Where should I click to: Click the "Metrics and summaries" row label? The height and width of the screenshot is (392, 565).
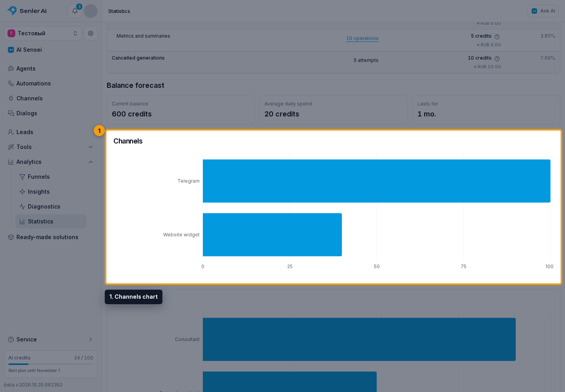click(143, 36)
